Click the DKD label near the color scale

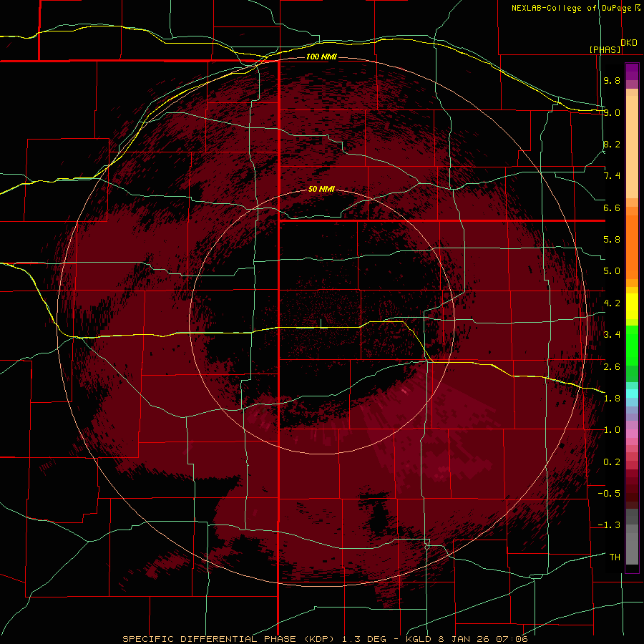click(x=629, y=43)
